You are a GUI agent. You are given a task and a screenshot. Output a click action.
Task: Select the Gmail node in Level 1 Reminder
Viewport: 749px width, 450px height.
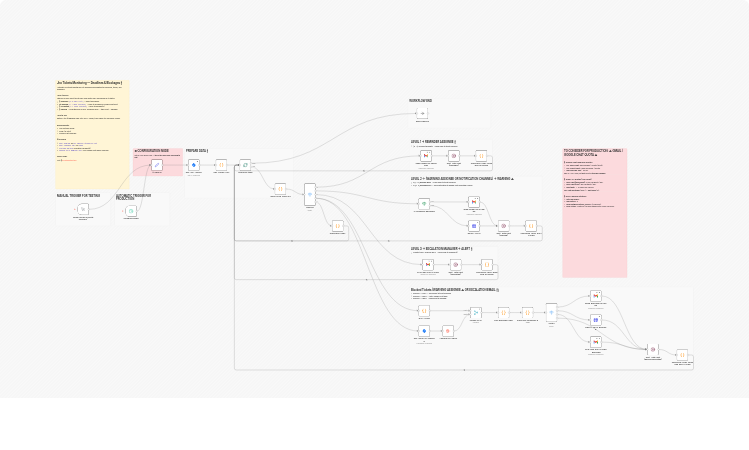coord(425,155)
